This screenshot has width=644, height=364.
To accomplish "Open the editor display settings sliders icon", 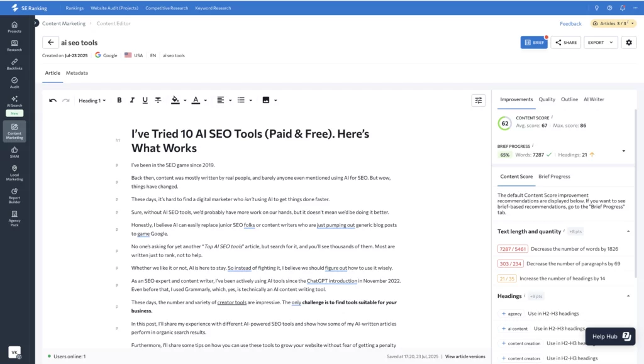I will 479,100.
